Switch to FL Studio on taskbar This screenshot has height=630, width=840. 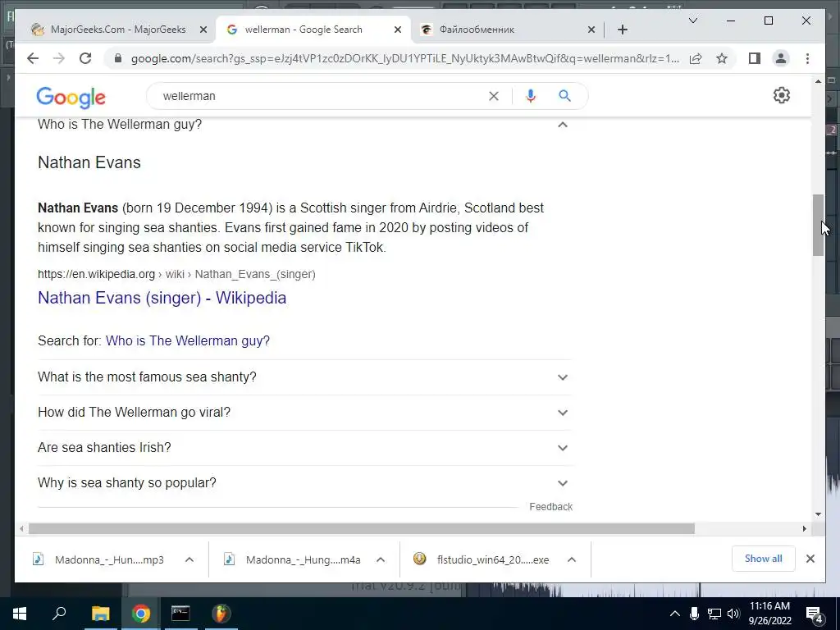point(221,614)
